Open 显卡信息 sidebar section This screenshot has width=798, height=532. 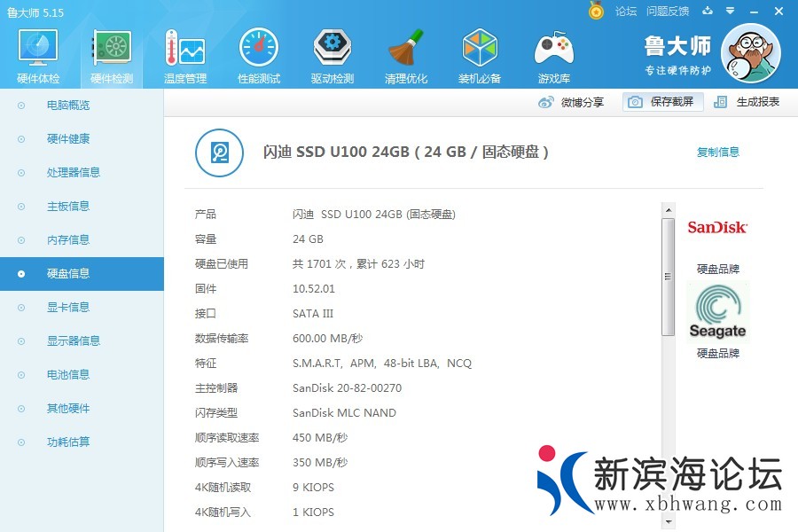point(68,308)
